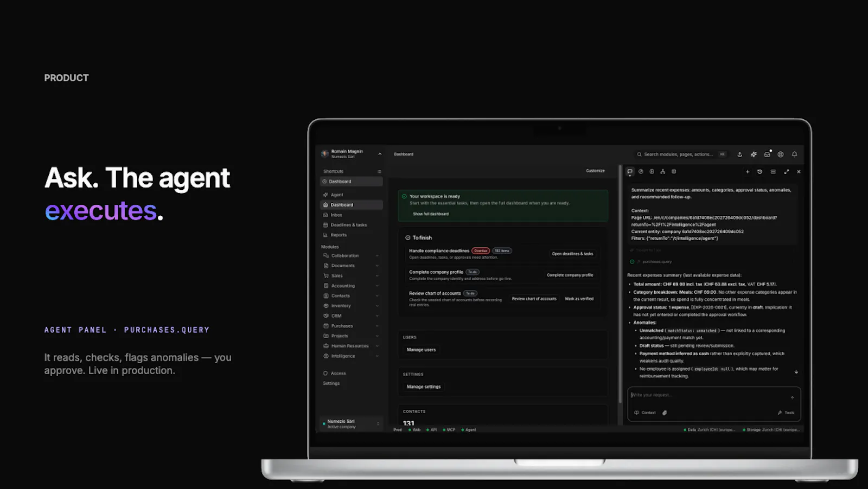Viewport: 868px width, 489px height.
Task: Click the Web status indicator in status bar
Action: pos(414,430)
